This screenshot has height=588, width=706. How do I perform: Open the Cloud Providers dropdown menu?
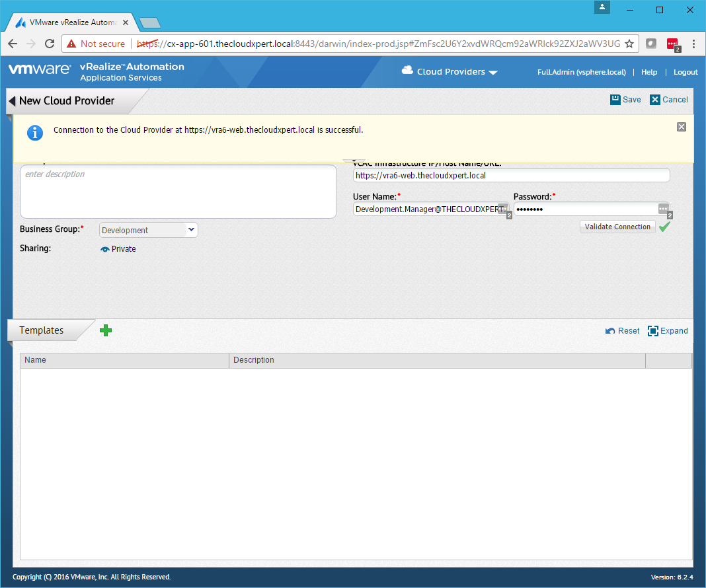(x=493, y=73)
